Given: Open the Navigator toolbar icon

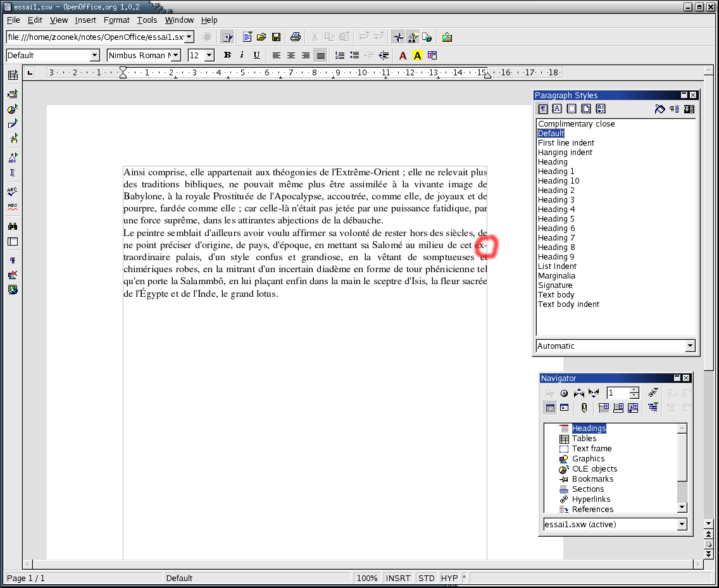Looking at the screenshot, I should coord(399,37).
